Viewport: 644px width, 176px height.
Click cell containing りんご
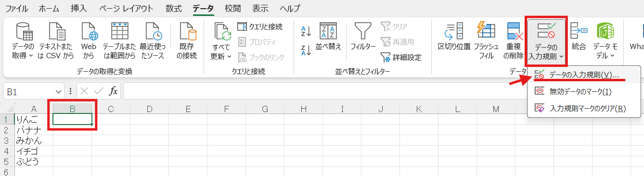tap(34, 119)
